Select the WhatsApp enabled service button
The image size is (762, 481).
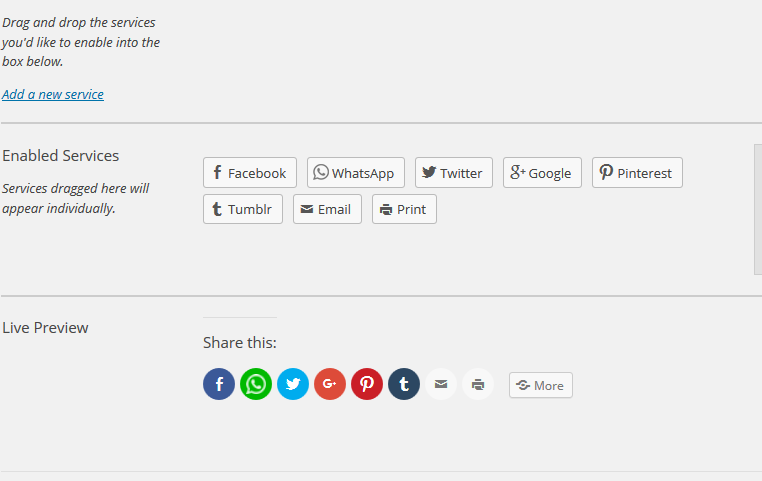pos(356,172)
